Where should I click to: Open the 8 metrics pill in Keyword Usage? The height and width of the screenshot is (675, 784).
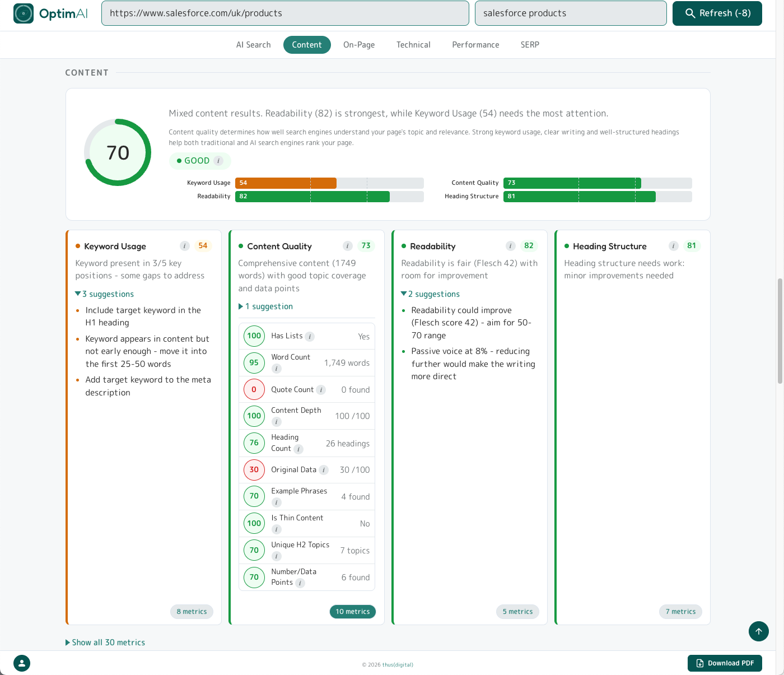click(192, 612)
